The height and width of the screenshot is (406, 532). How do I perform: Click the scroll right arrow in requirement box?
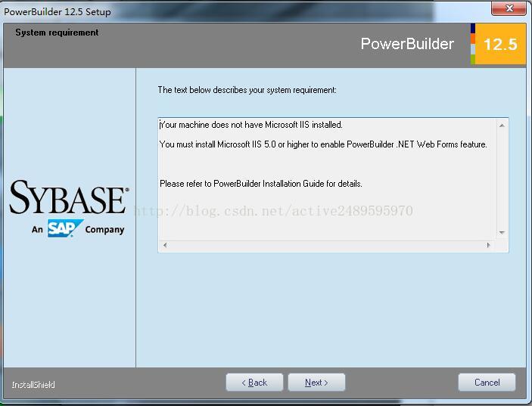(x=489, y=245)
